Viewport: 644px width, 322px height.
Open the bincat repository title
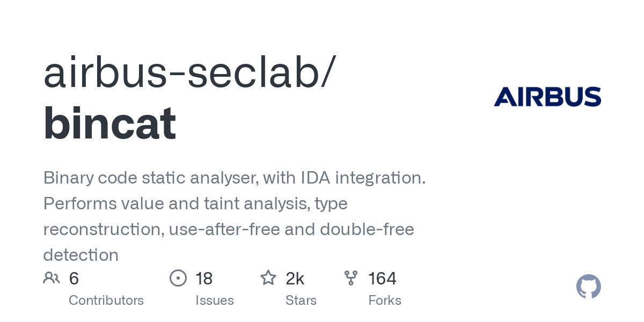[109, 123]
